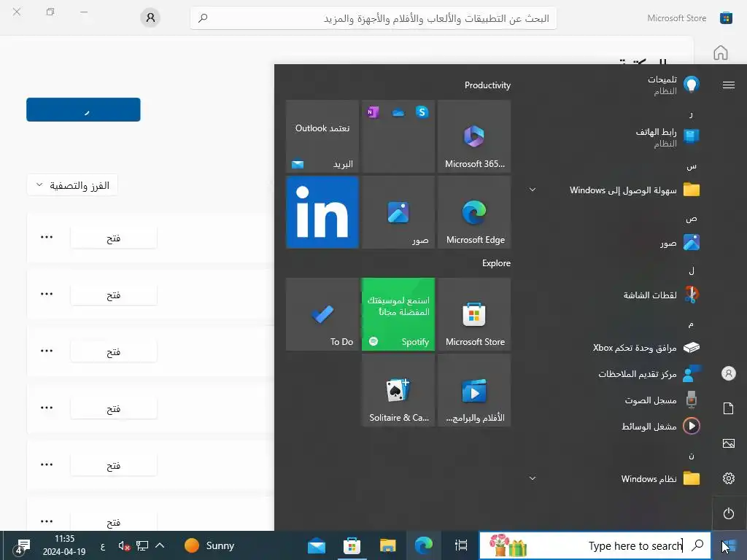Open the To Do tile

point(322,314)
